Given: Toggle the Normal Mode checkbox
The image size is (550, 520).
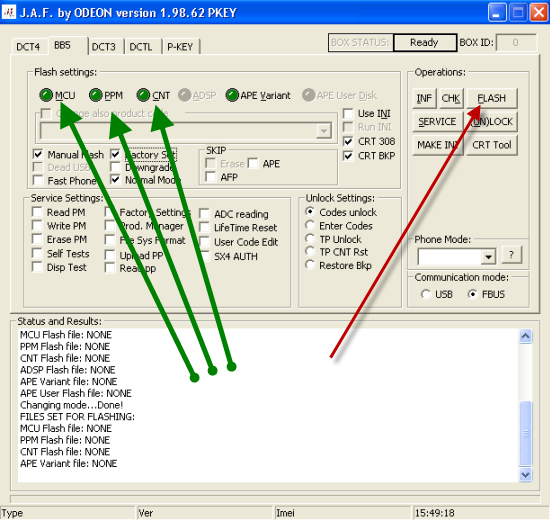Looking at the screenshot, I should tap(115, 180).
